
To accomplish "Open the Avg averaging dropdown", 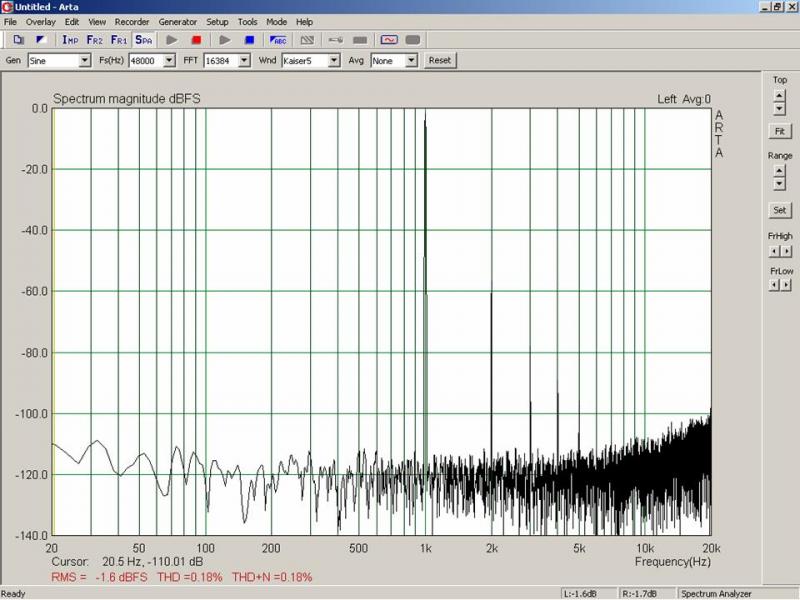I will pos(411,61).
